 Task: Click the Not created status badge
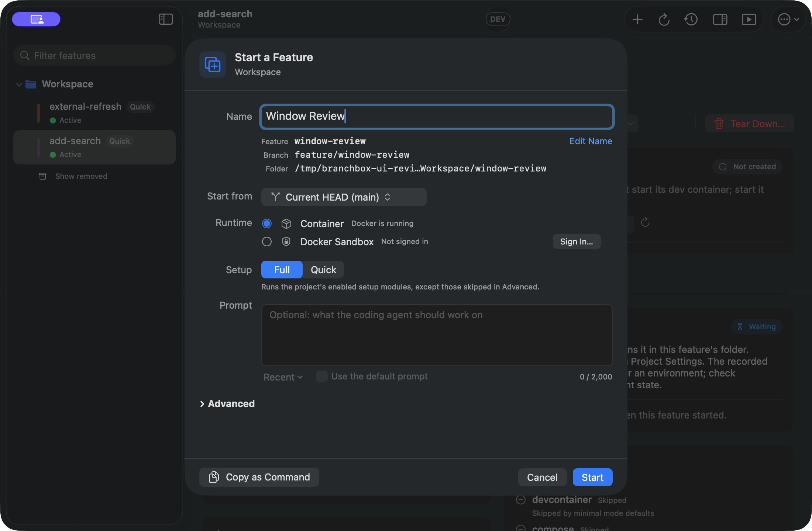pyautogui.click(x=747, y=167)
